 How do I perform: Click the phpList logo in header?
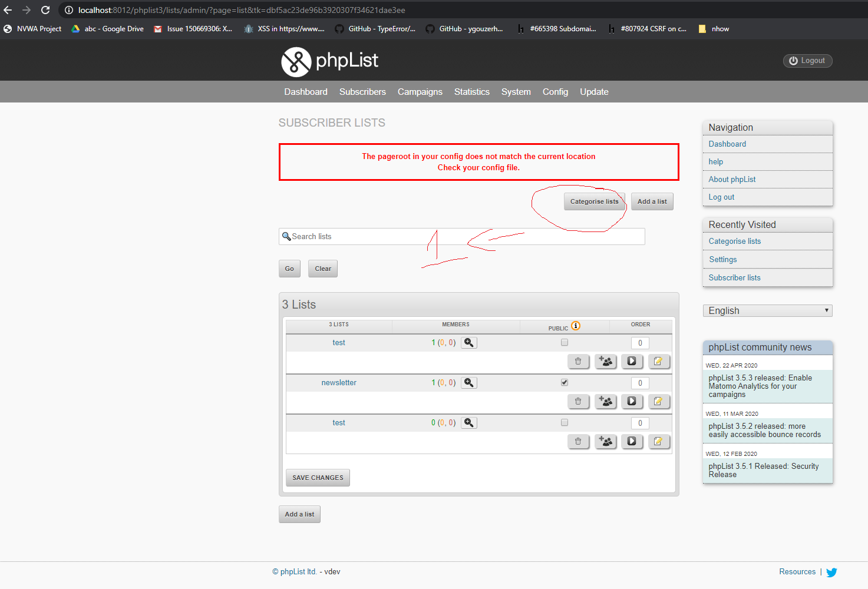[x=329, y=61]
